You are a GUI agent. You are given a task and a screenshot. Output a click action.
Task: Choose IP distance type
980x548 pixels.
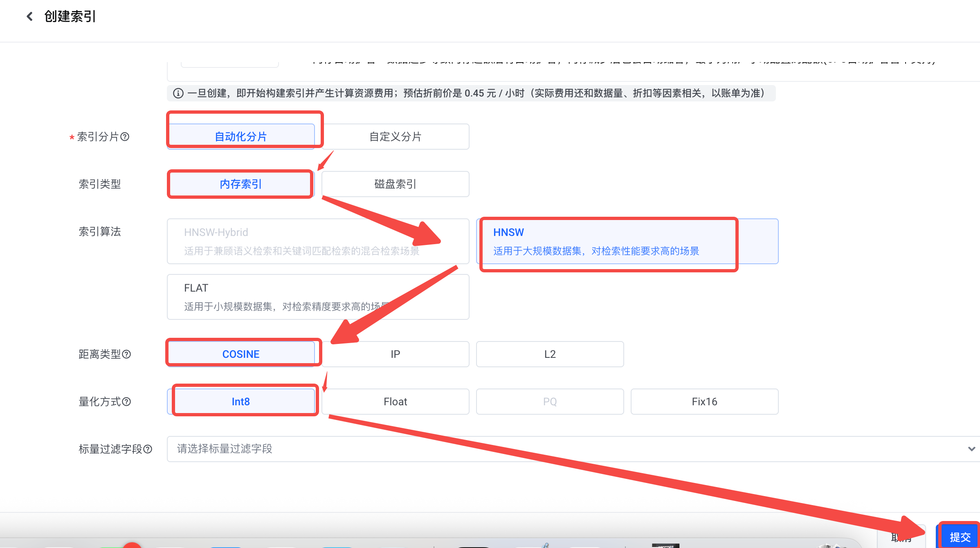pyautogui.click(x=396, y=354)
